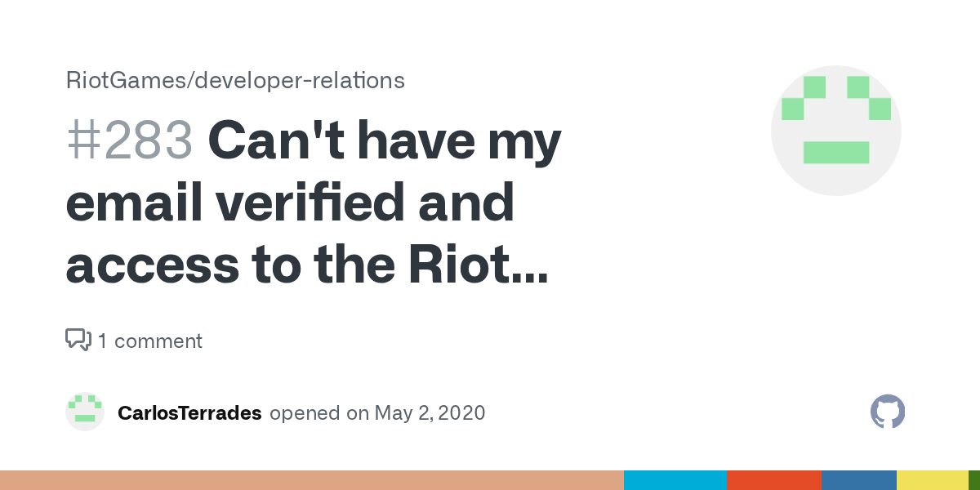Select the dark blue language bar segment

tap(859, 480)
